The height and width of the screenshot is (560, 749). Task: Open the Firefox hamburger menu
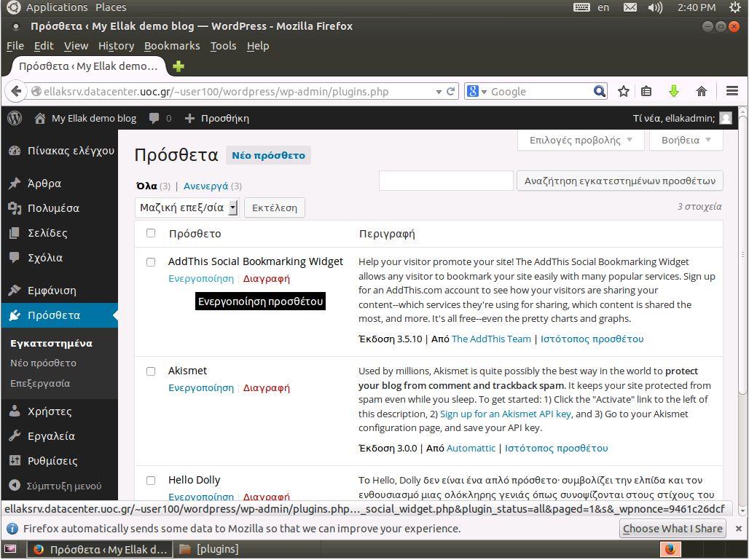click(x=732, y=91)
